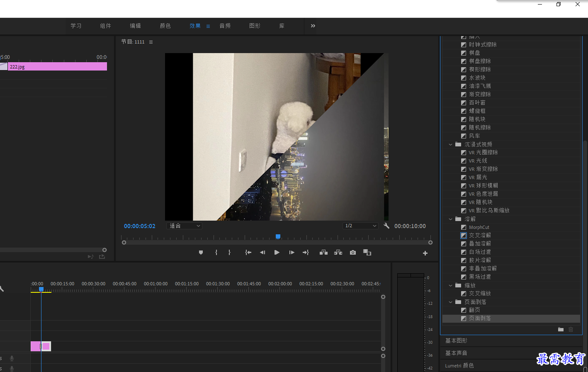The height and width of the screenshot is (372, 588).
Task: Select the 交叉缩放 transition
Action: tap(480, 293)
